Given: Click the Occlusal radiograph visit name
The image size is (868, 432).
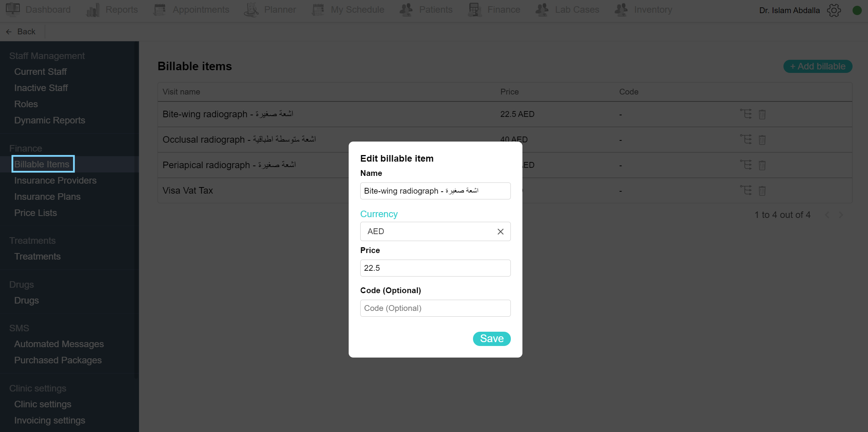Looking at the screenshot, I should point(239,140).
